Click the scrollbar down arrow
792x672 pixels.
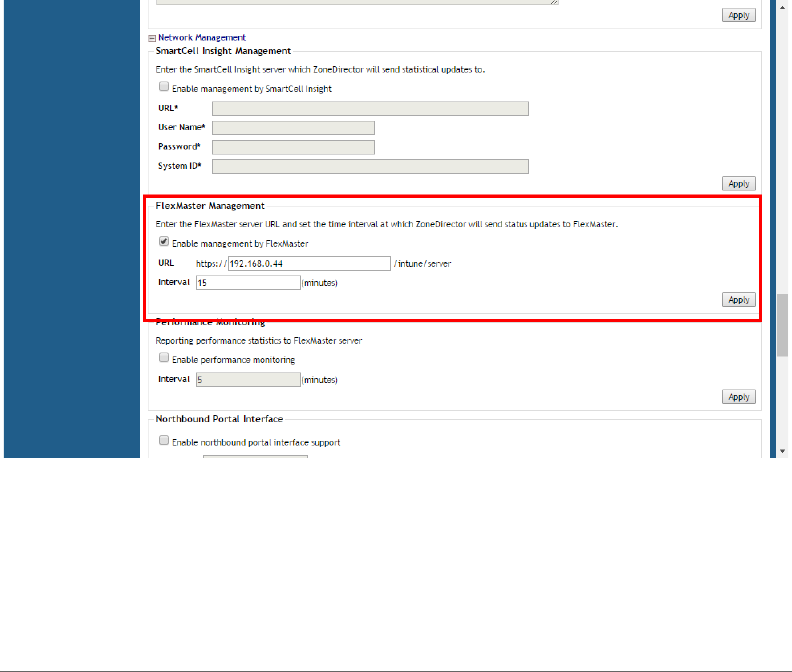pyautogui.click(x=782, y=451)
